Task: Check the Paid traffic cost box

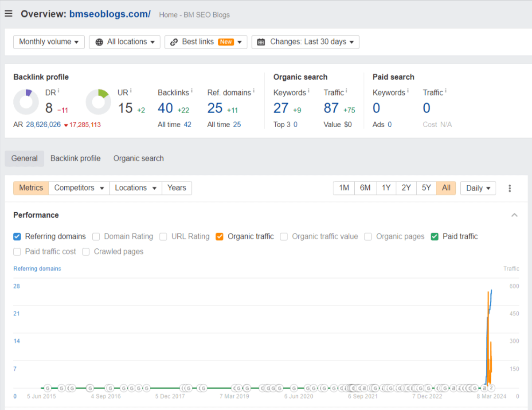Action: (17, 252)
